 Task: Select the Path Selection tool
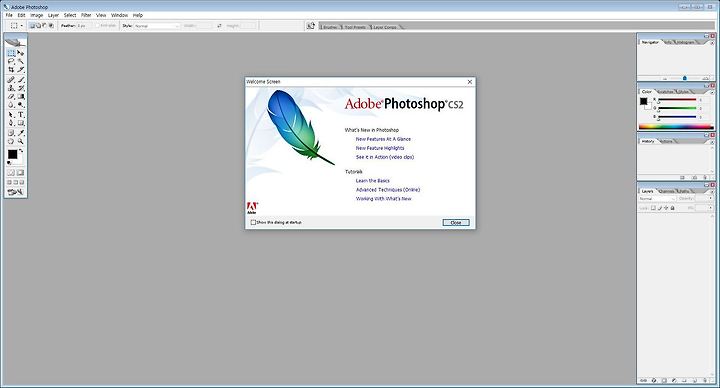click(x=11, y=115)
